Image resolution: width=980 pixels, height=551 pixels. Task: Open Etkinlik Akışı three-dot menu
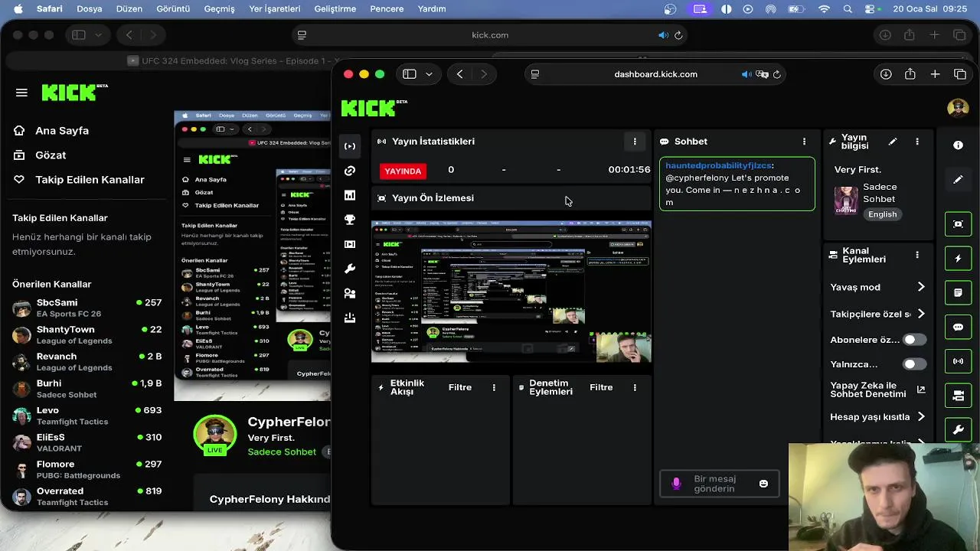click(494, 388)
